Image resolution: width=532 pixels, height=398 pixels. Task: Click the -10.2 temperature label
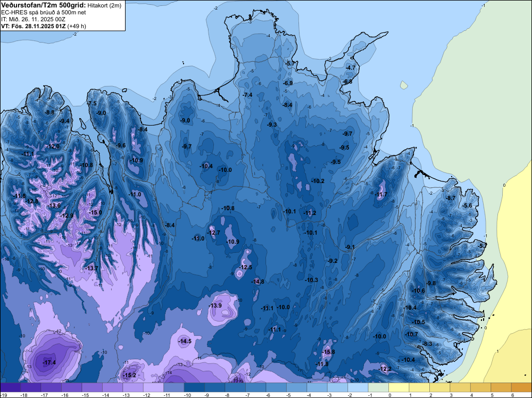(x=318, y=181)
